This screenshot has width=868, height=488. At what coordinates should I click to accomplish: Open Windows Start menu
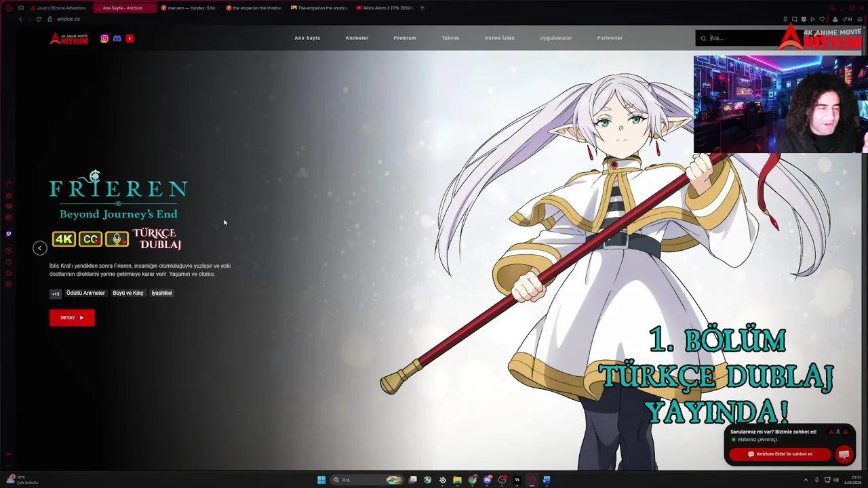pos(321,480)
